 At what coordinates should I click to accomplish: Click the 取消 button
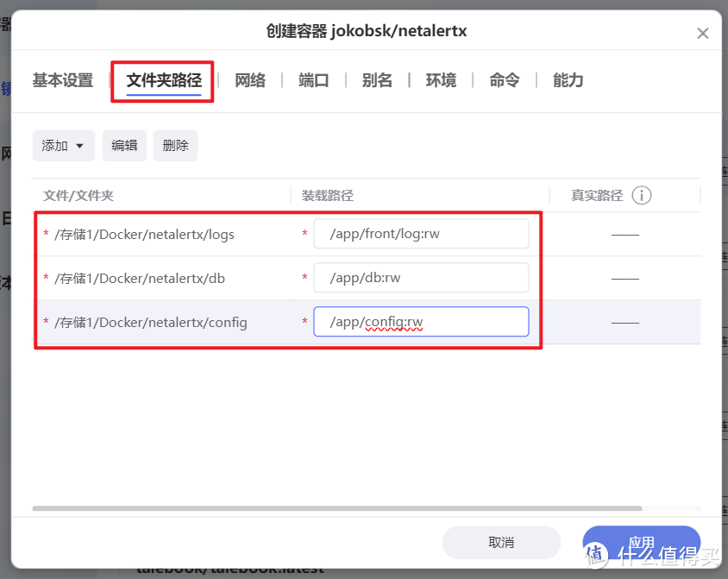(x=501, y=542)
